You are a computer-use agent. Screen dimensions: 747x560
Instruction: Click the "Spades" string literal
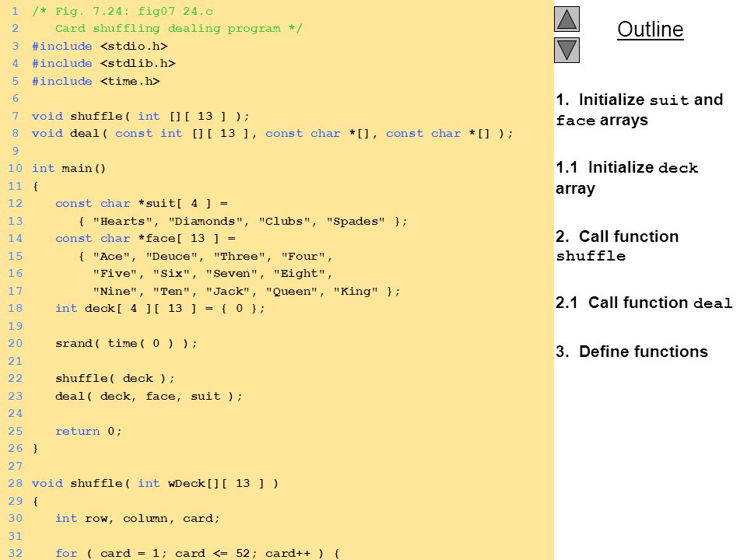pyautogui.click(x=356, y=222)
